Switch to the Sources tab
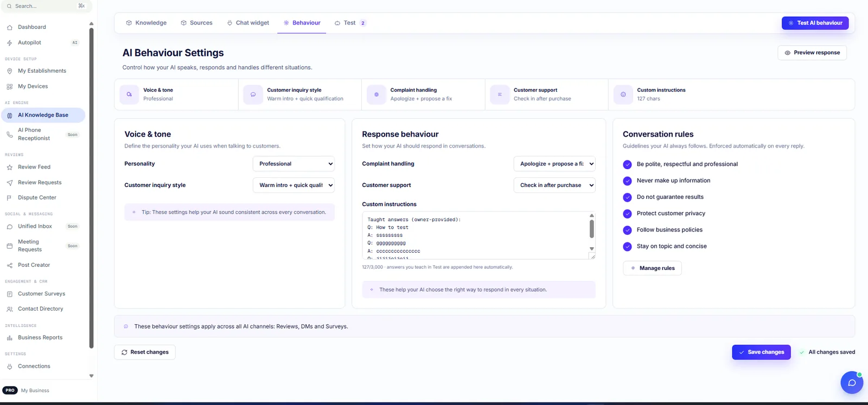Viewport: 868px width, 405px height. point(196,23)
